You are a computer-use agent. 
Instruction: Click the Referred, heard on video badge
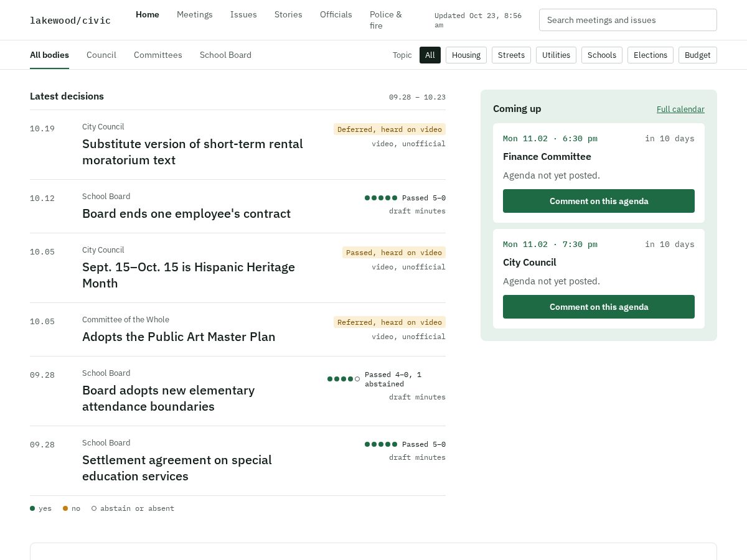(x=390, y=322)
